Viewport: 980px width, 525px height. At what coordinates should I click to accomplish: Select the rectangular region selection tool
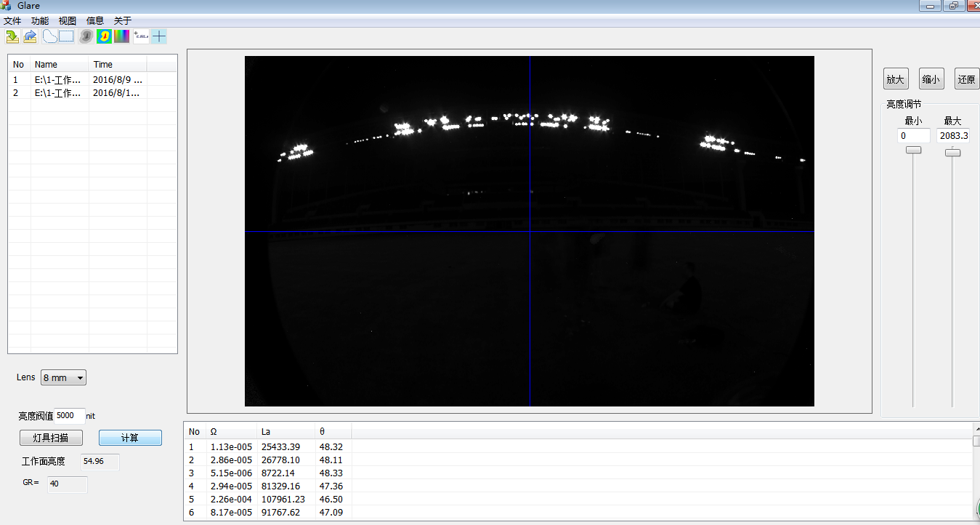[66, 36]
